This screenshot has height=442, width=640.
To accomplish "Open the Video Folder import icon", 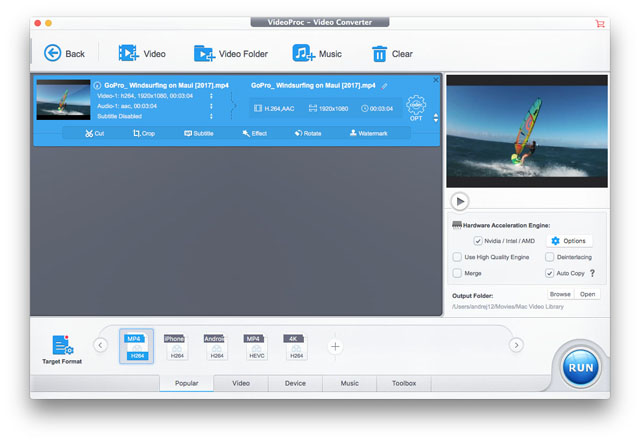I will (205, 53).
